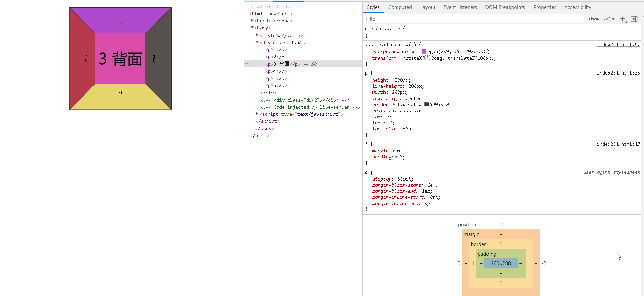Expand the head element node
Viewport: 644px width, 296px height.
(x=252, y=21)
